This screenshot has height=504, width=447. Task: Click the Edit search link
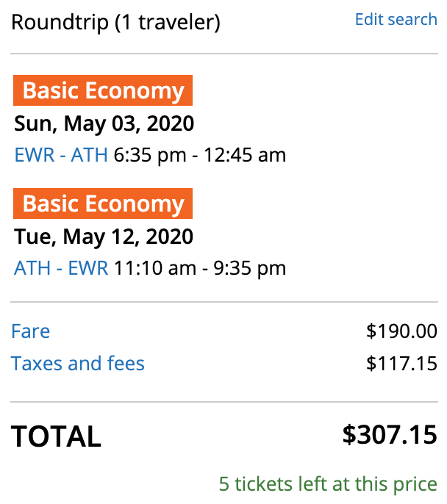[396, 19]
